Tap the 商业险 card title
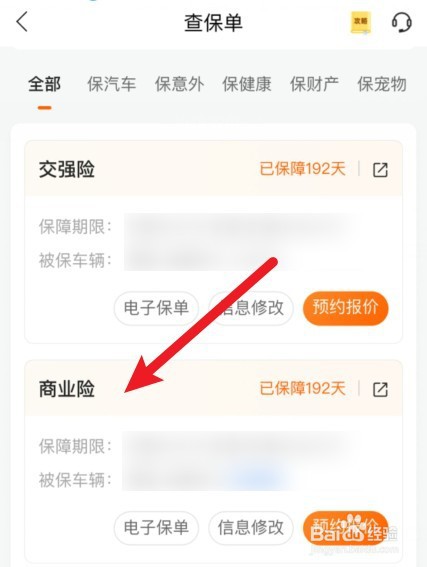This screenshot has width=427, height=567. (x=67, y=389)
